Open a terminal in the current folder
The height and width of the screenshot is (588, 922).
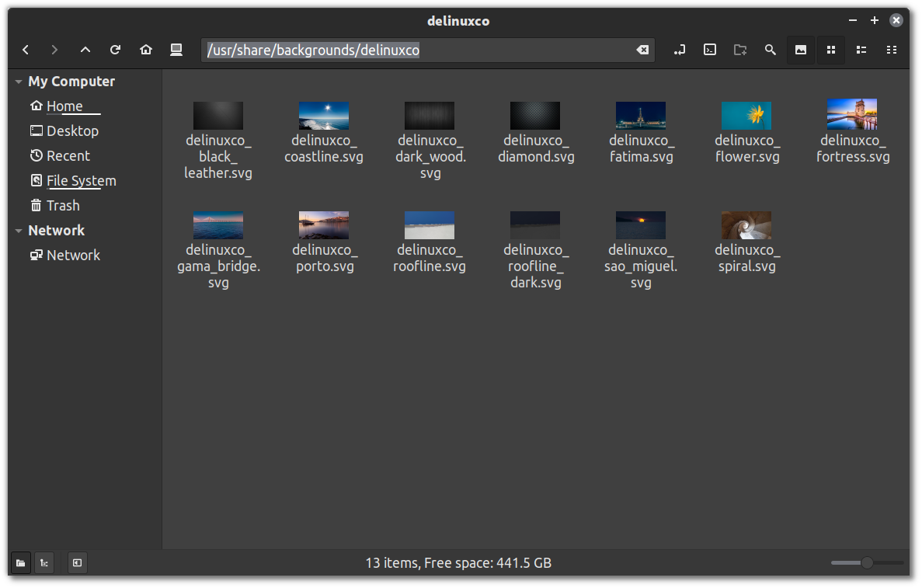coord(709,50)
